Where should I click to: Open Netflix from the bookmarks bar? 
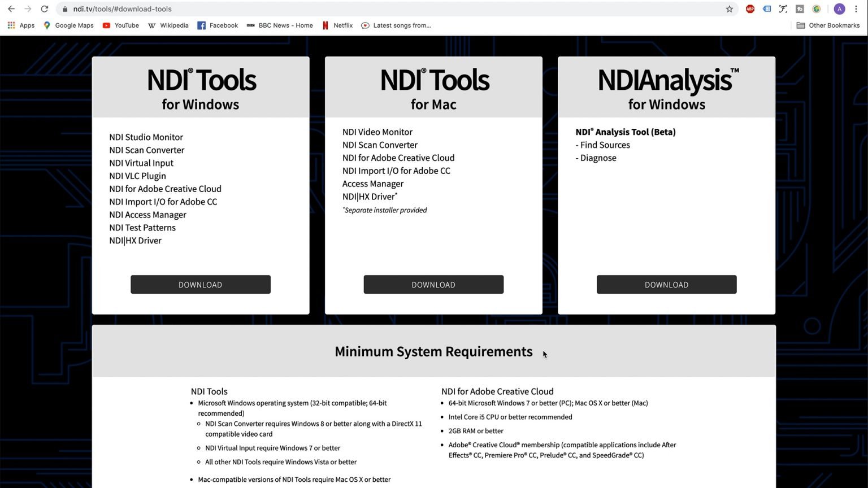(x=337, y=25)
